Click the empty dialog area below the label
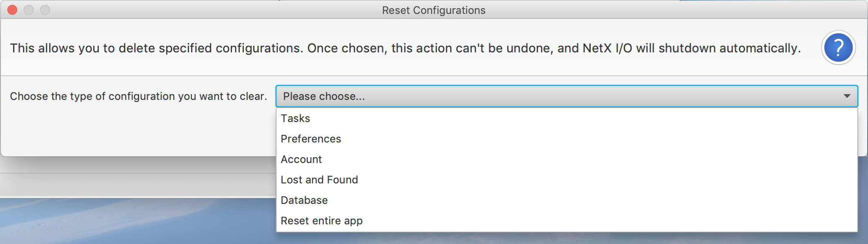Screen dimensions: 868x244 pyautogui.click(x=138, y=131)
